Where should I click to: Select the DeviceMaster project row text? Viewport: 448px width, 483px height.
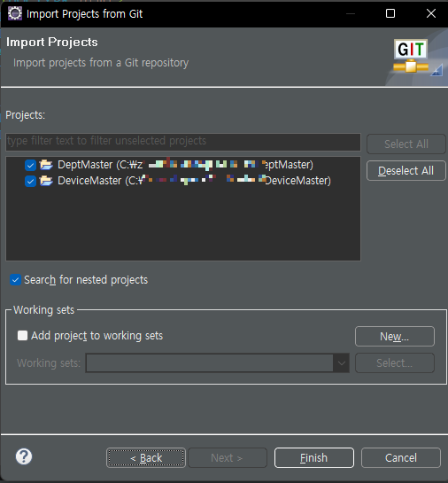pyautogui.click(x=194, y=181)
